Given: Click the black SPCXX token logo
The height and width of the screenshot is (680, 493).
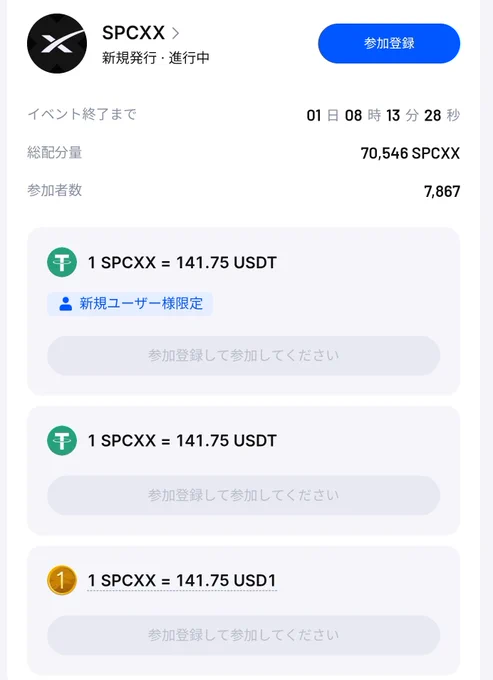Looking at the screenshot, I should pyautogui.click(x=57, y=43).
